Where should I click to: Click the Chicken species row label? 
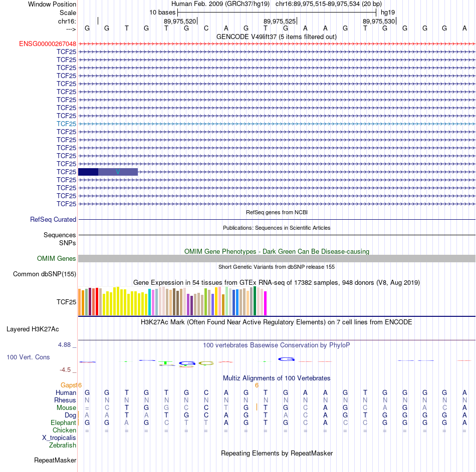coord(64,430)
